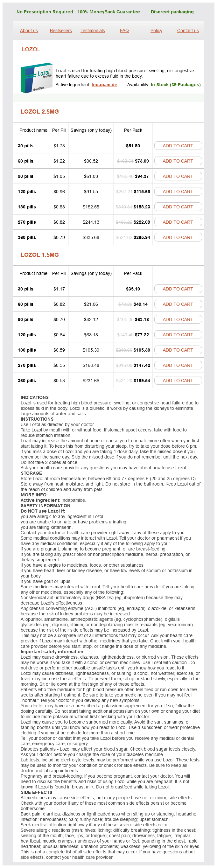Open the About us page

[29, 31]
